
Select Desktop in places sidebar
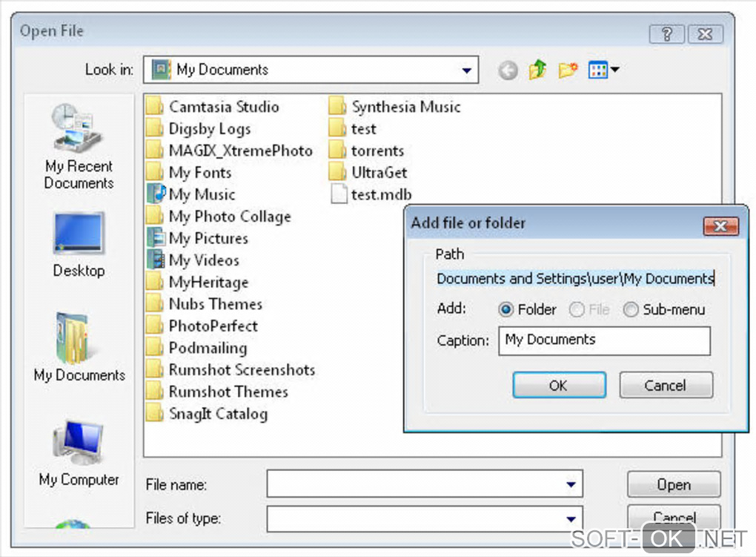point(79,245)
